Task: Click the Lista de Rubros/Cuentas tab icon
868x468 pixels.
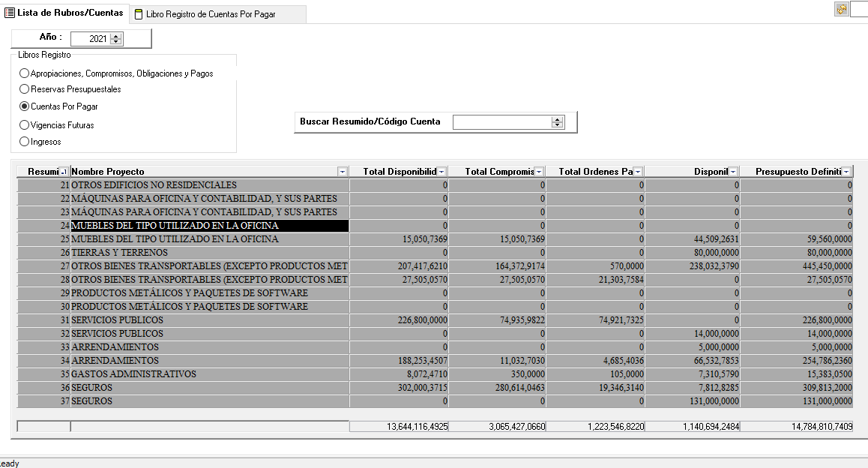Action: tap(10, 13)
